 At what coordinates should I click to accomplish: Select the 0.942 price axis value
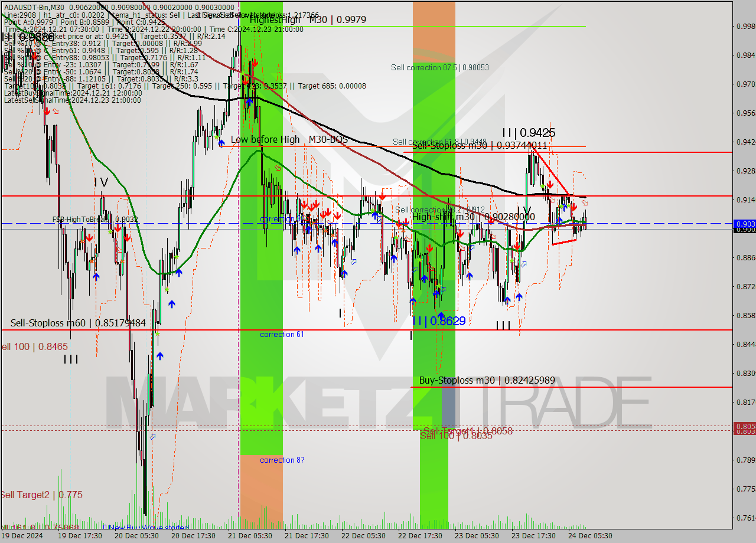pyautogui.click(x=745, y=142)
